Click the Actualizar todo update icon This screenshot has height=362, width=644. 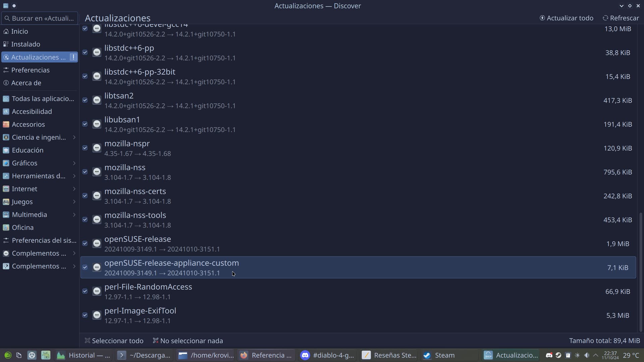543,18
